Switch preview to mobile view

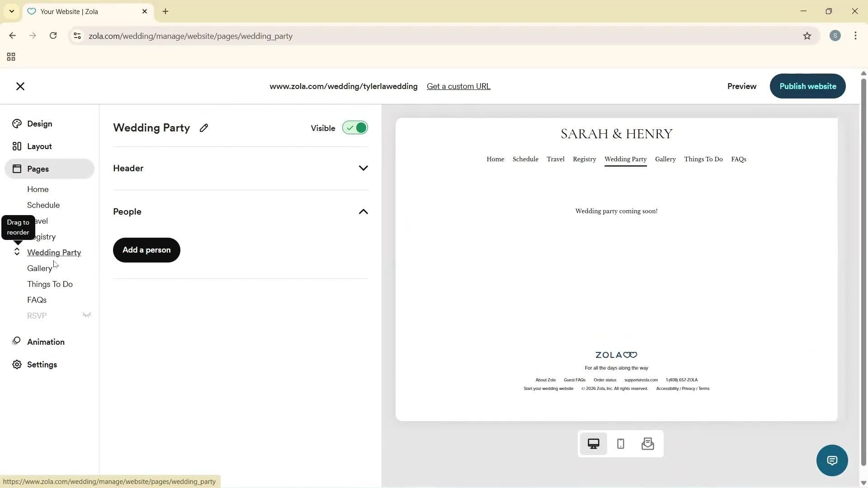(x=620, y=444)
